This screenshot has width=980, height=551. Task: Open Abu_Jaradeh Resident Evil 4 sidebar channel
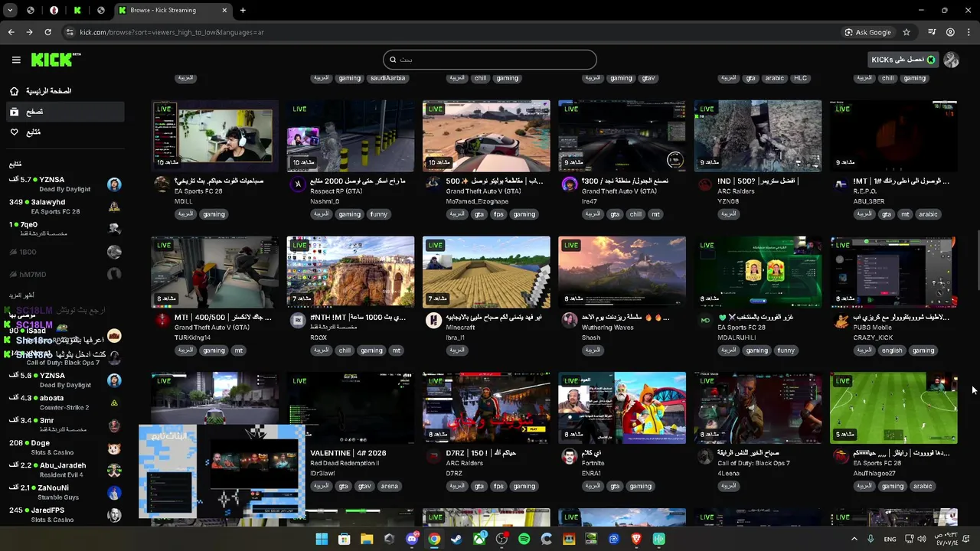(64, 470)
